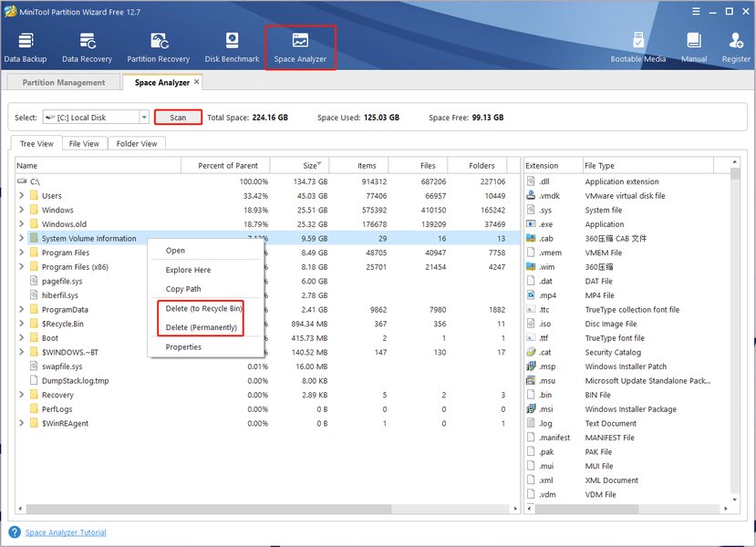Viewport: 756px width, 547px height.
Task: Open the Manual icon
Action: coord(694,41)
